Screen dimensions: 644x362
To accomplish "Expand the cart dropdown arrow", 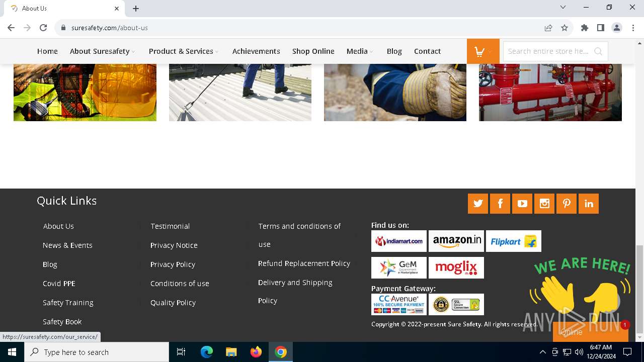I will point(490,52).
